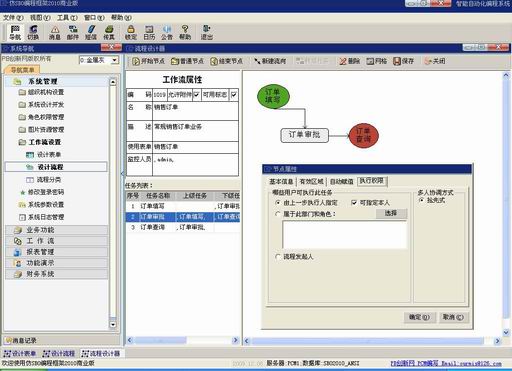Viewport: 512px width, 371px height.
Task: Open the 窗口 menu
Action: click(94, 17)
